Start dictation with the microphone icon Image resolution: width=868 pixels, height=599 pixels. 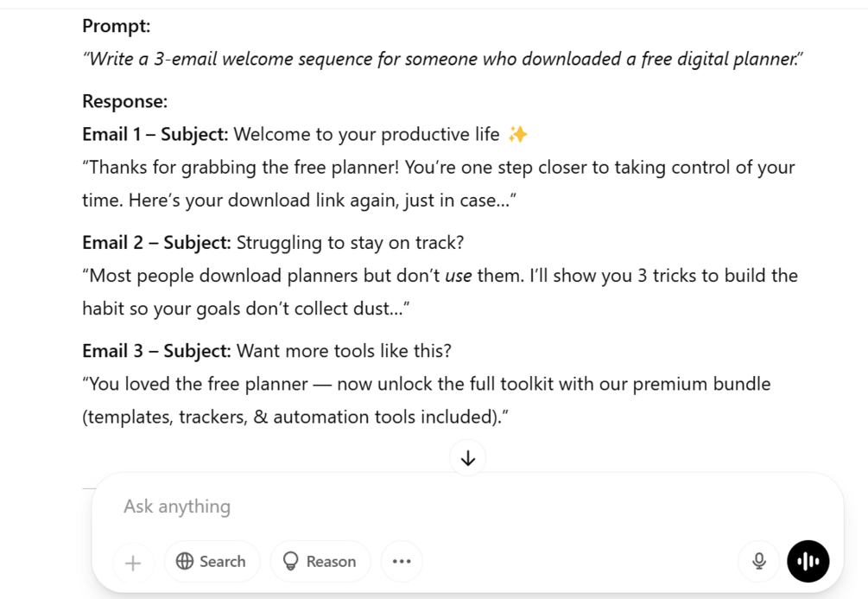759,561
